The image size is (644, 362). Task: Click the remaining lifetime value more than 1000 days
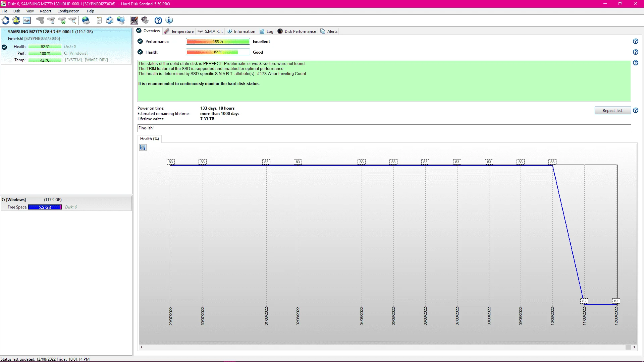(220, 114)
